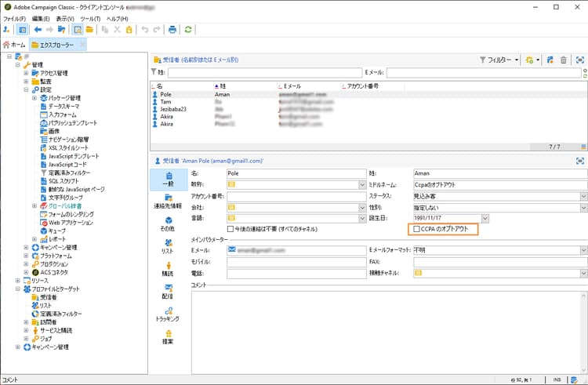Check 今後の連絡は不要 checkbox
The width and height of the screenshot is (588, 385).
(230, 229)
